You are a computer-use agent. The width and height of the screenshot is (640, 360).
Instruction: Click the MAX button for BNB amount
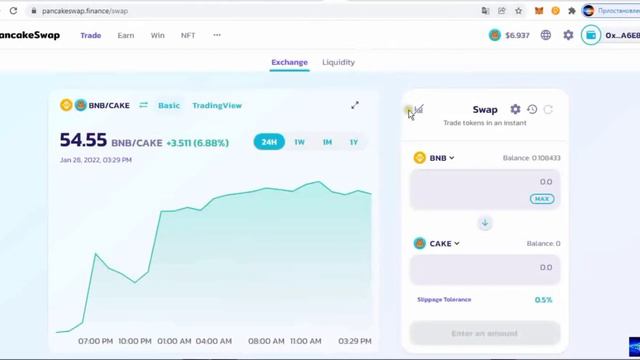tap(542, 199)
